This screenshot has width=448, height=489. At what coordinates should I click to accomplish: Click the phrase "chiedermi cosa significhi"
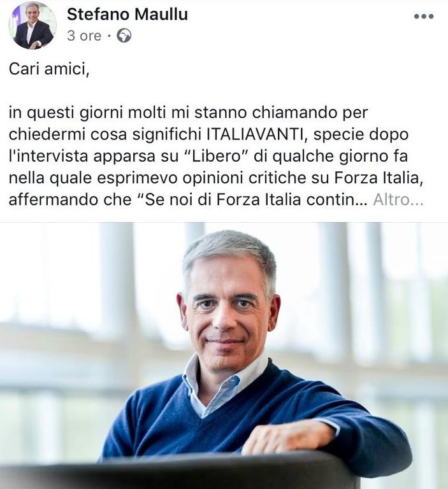click(106, 134)
